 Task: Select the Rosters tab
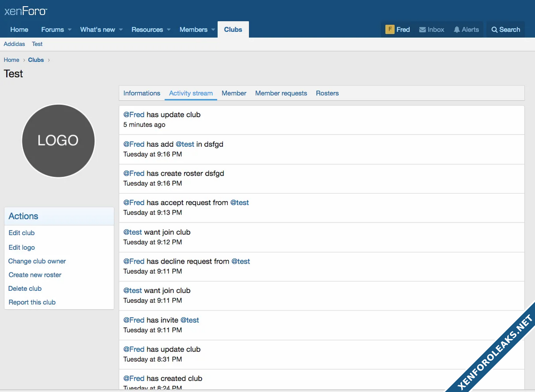pyautogui.click(x=327, y=93)
